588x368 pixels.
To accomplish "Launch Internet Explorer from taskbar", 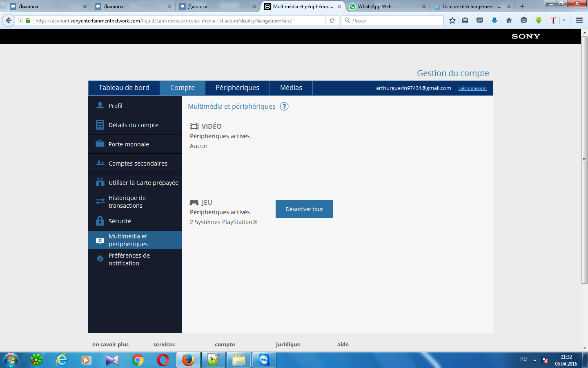I will 62,360.
